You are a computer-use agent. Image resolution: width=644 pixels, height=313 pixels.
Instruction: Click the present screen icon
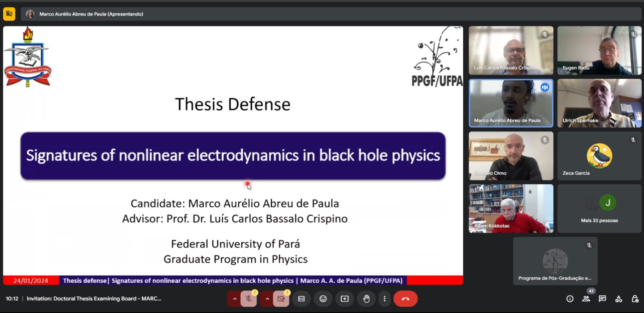[x=345, y=299]
